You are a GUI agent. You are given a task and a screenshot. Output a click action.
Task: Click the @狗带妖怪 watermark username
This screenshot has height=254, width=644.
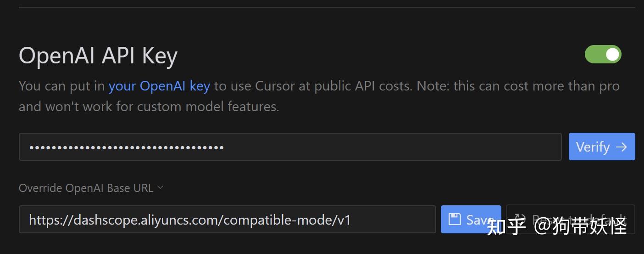point(580,226)
